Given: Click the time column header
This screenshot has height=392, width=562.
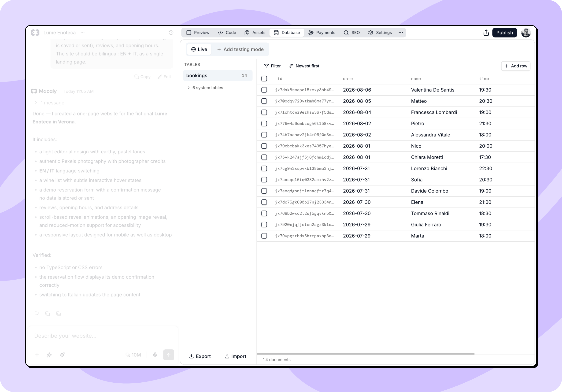Looking at the screenshot, I should 484,79.
